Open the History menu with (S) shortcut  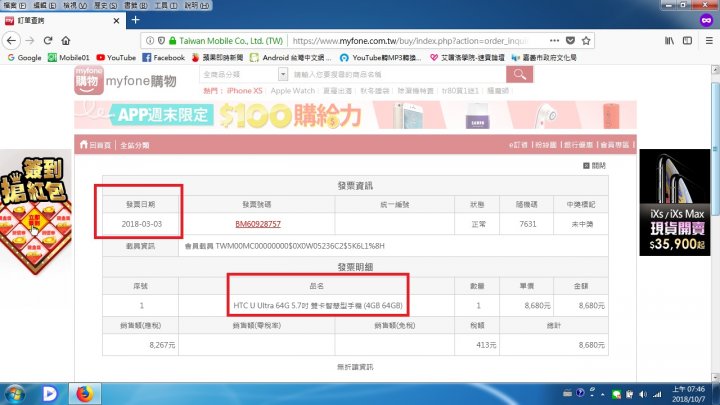click(105, 6)
